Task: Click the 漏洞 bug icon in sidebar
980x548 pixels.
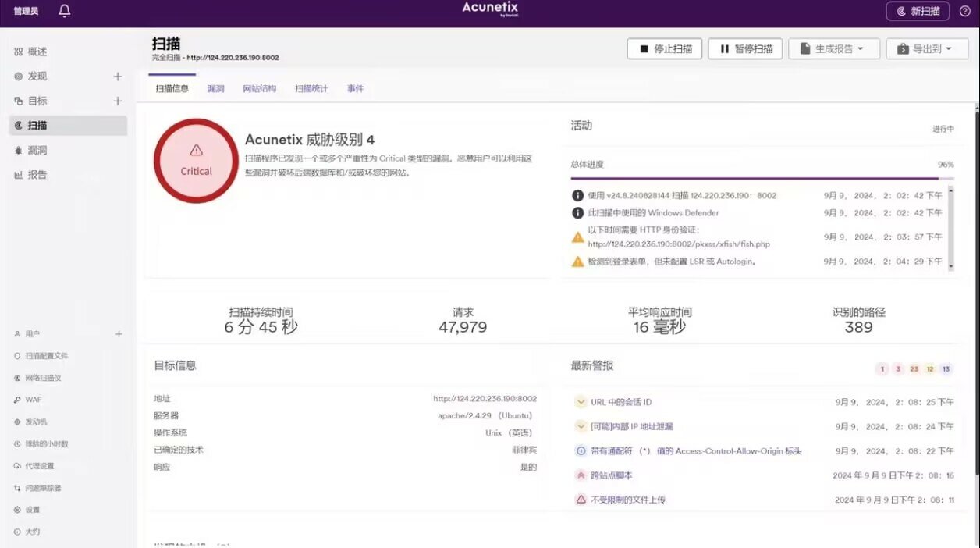Action: pos(18,150)
